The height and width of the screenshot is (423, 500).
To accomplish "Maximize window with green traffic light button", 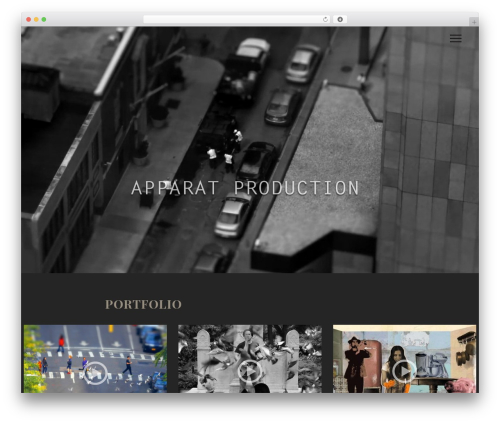I will tap(44, 19).
